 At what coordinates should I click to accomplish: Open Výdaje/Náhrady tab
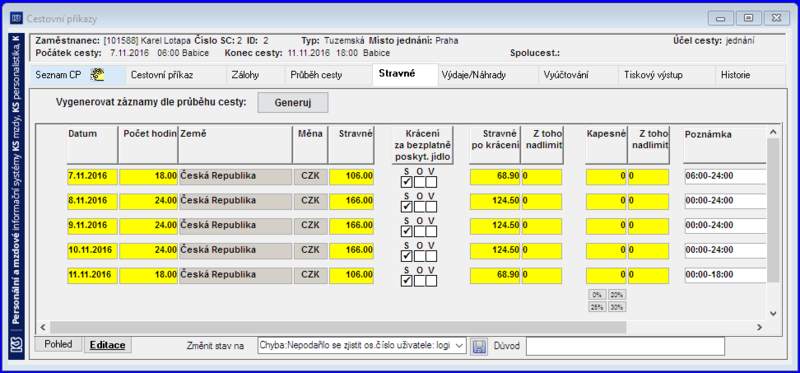[488, 75]
